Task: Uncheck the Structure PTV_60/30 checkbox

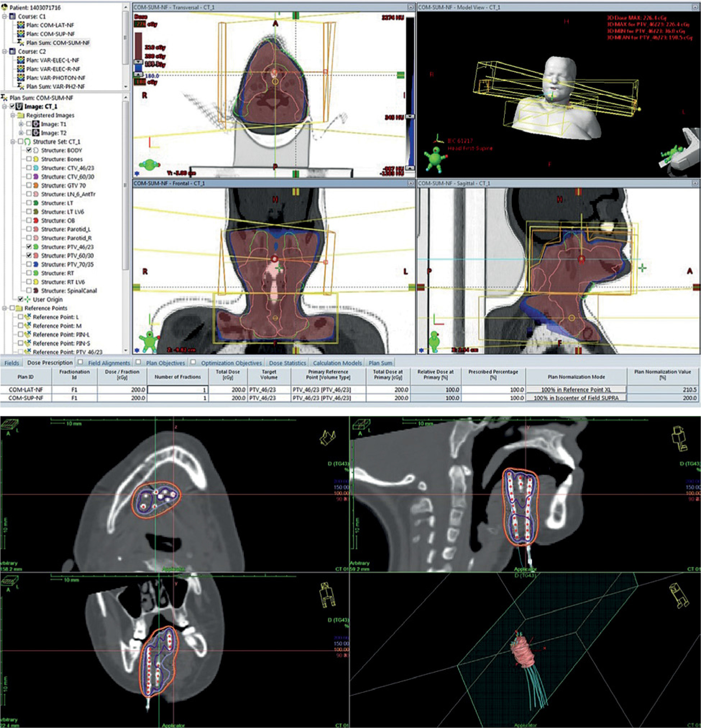Action: tap(29, 256)
